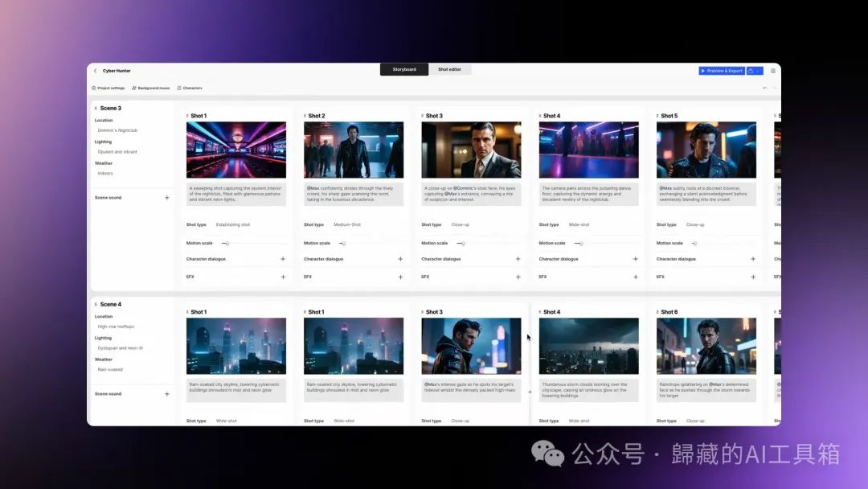868x489 pixels.
Task: Grab the drag handle of Scene 3 Shot 2
Action: click(305, 117)
